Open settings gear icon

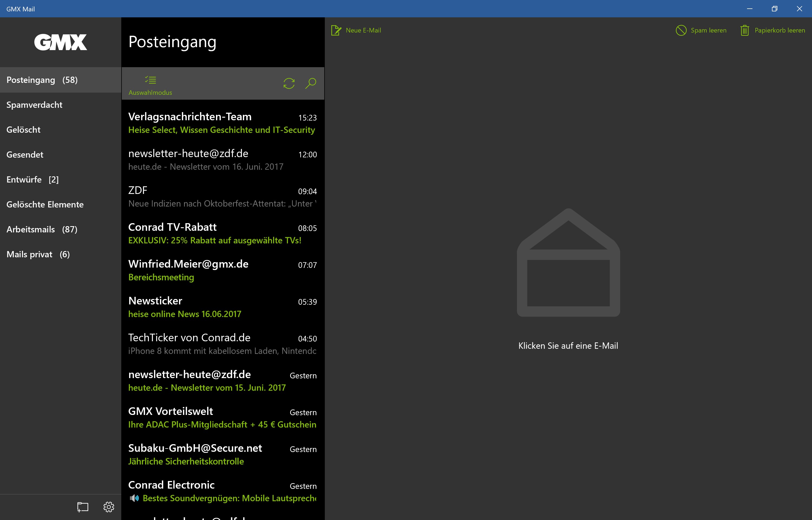109,506
